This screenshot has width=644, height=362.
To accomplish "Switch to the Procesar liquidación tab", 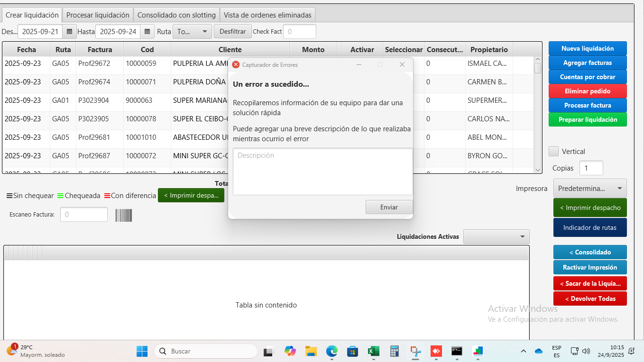I will (x=98, y=15).
